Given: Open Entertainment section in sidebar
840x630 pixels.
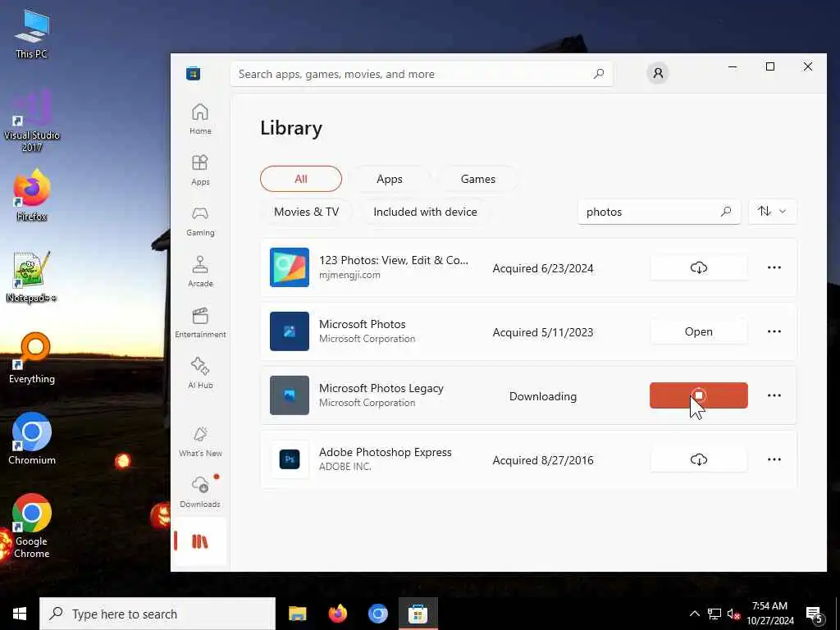Looking at the screenshot, I should click(200, 322).
